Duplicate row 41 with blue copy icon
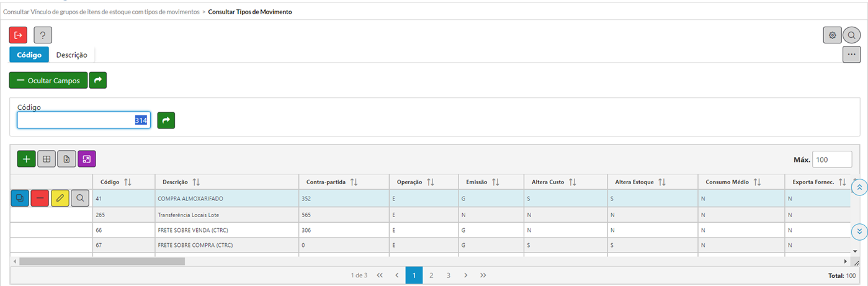 tap(20, 198)
